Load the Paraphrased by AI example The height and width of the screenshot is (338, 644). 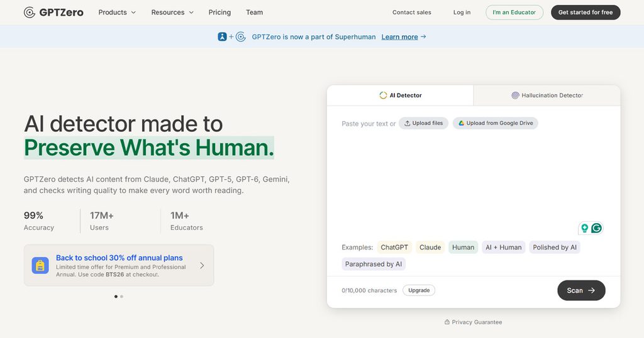374,264
